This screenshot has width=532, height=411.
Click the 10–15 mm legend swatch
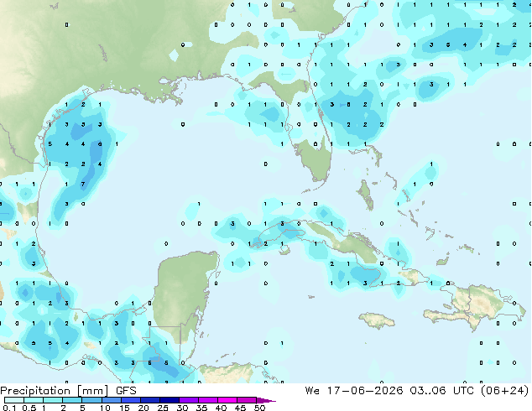tap(111, 400)
